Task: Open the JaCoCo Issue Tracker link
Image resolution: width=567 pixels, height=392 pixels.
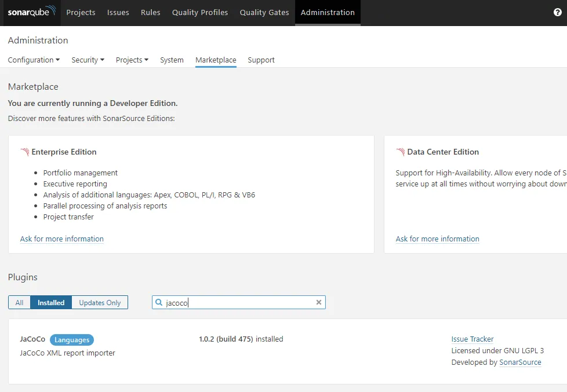Action: click(472, 339)
